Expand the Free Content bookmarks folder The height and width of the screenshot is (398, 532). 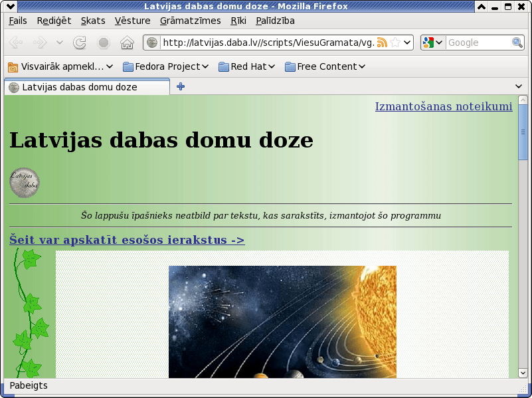coord(325,66)
